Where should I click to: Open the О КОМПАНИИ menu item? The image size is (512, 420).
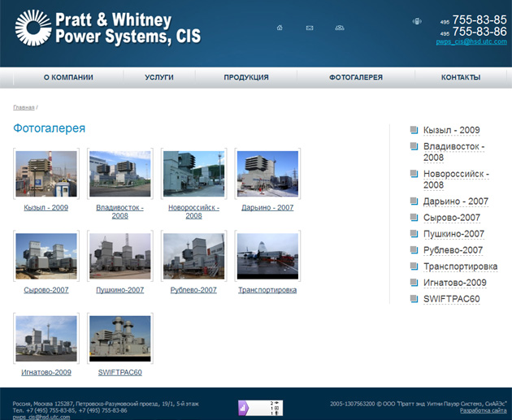point(68,78)
